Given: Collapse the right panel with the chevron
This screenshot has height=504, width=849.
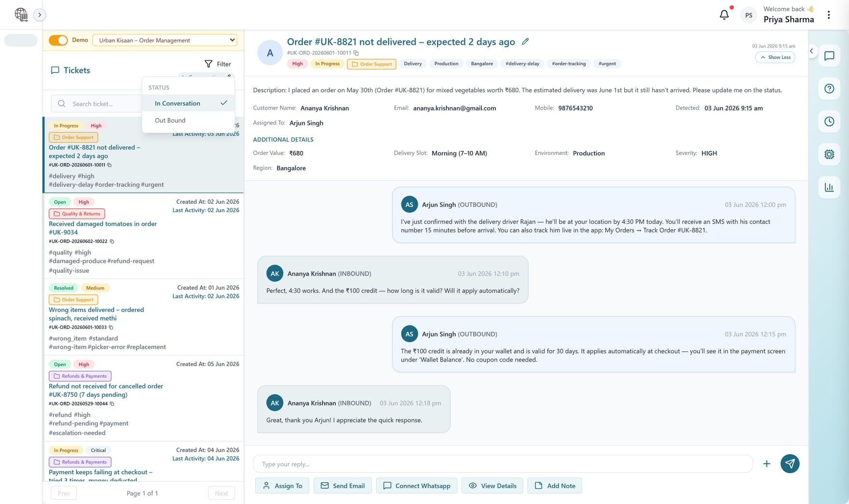Looking at the screenshot, I should 811,51.
